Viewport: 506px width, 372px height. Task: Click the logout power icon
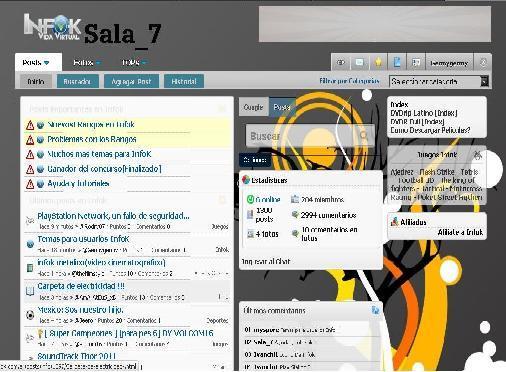[x=483, y=62]
